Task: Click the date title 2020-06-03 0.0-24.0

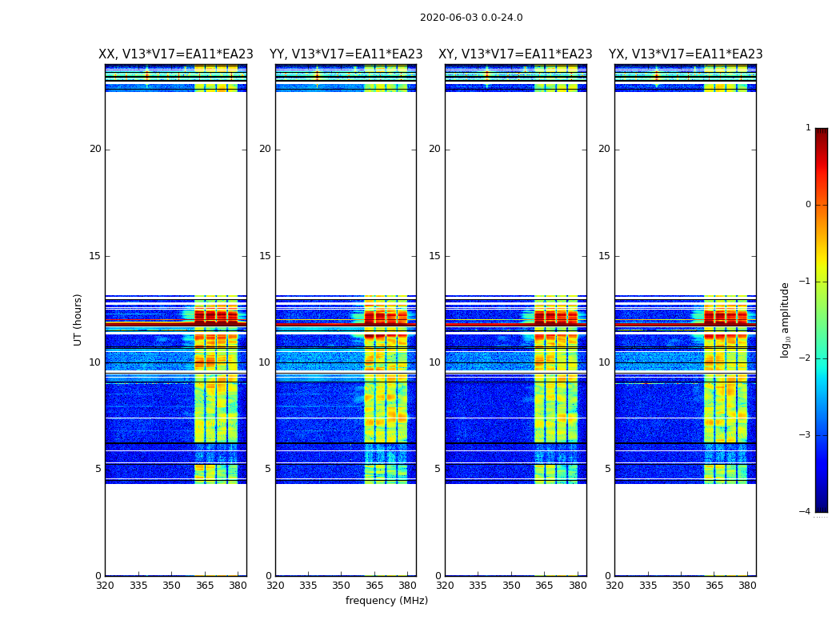Action: 470,18
